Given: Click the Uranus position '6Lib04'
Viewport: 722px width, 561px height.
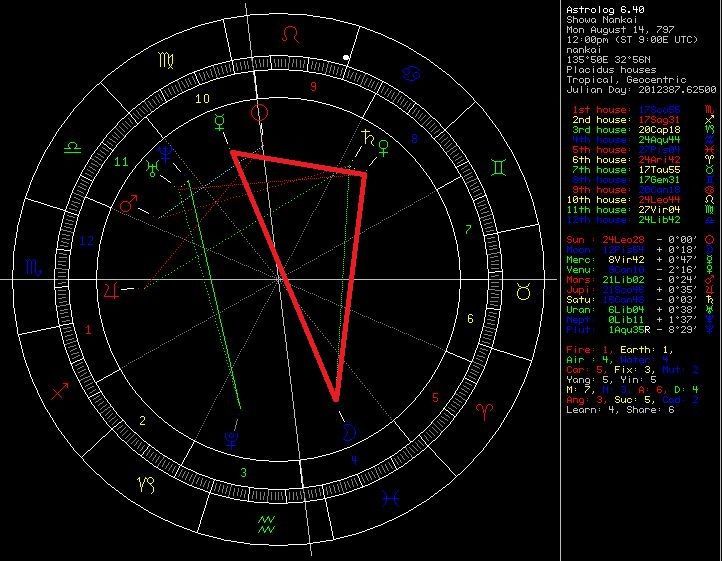Looking at the screenshot, I should click(626, 310).
